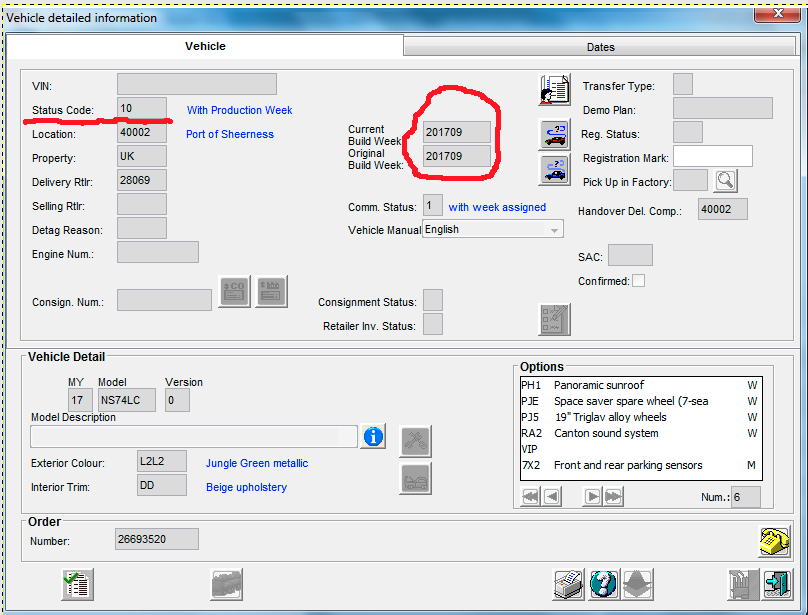Close the Vehicle detailed information window
This screenshot has width=808, height=615.
[778, 14]
